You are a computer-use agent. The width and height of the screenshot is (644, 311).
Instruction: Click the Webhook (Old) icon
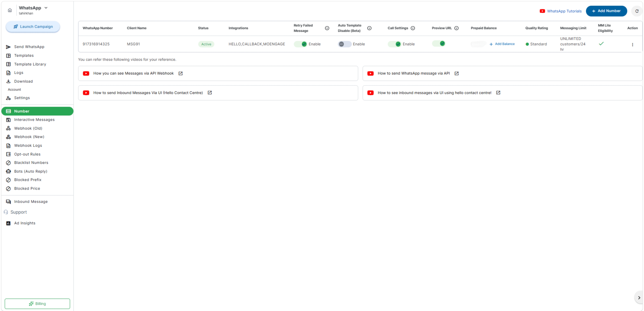point(9,128)
